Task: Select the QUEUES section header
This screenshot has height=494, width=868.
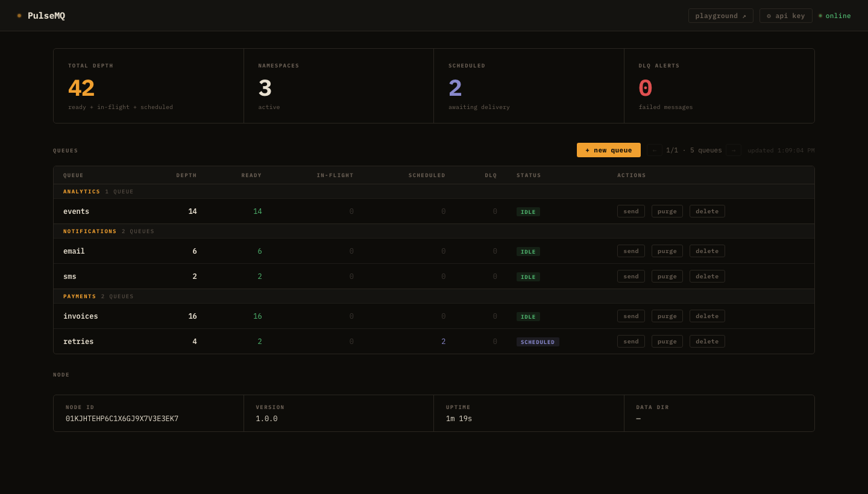Action: pyautogui.click(x=65, y=151)
